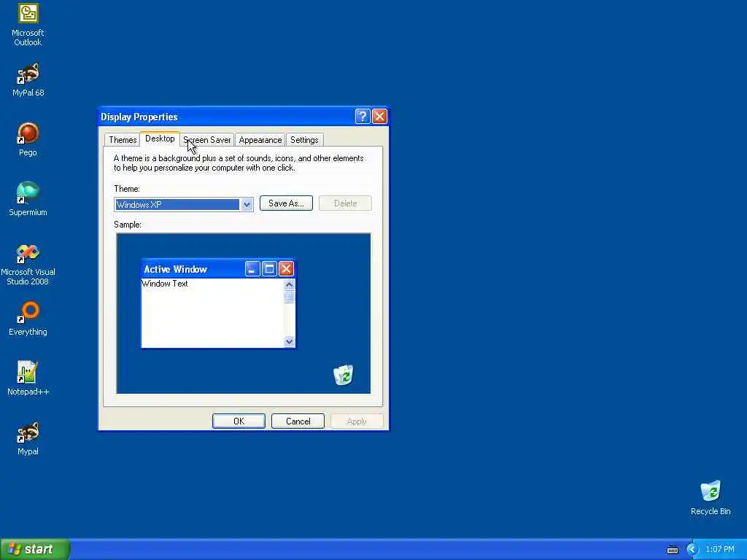Select the MyPal 68 desktop shortcut
The height and width of the screenshot is (560, 747).
[28, 79]
